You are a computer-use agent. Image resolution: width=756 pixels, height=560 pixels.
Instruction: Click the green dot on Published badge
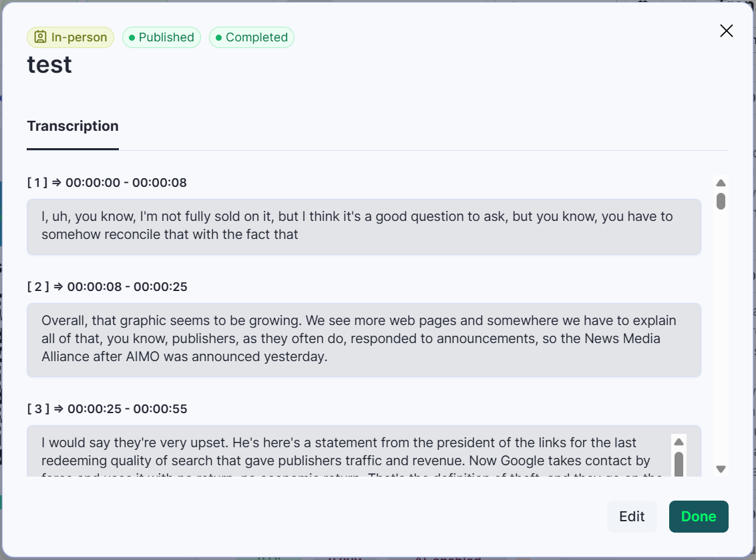[132, 37]
